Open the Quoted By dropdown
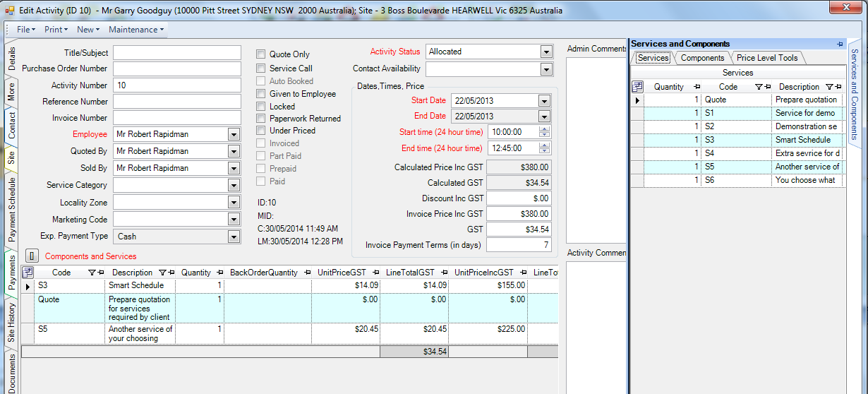Viewport: 868px width, 394px height. (x=234, y=151)
